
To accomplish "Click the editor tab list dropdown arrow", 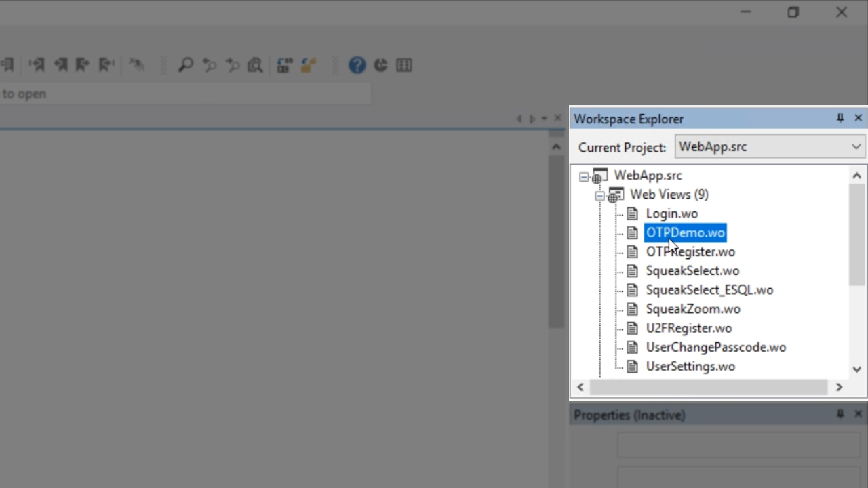I will [x=545, y=119].
